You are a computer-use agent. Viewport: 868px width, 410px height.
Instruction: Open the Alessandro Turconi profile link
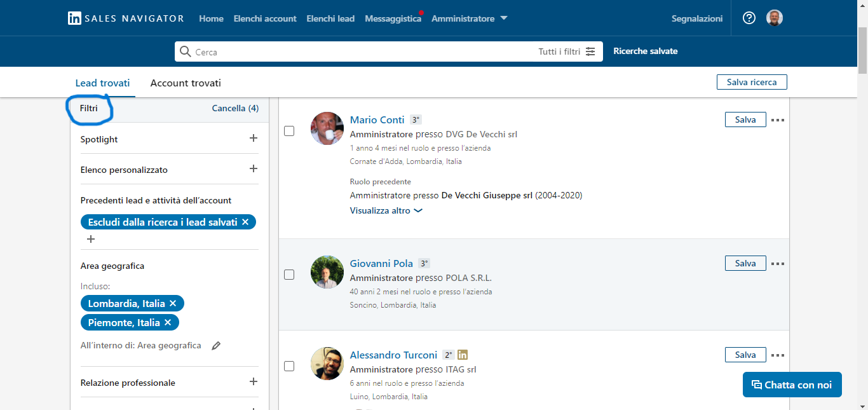(x=393, y=355)
